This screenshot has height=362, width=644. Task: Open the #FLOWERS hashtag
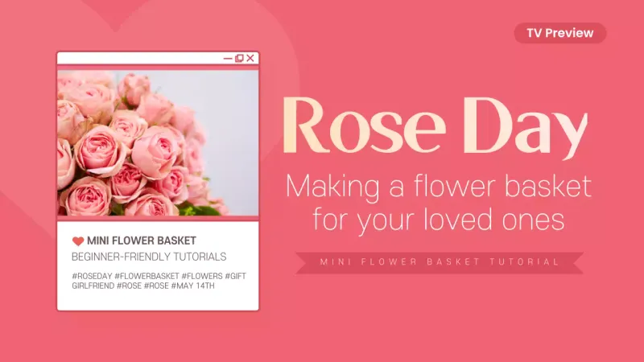(203, 276)
